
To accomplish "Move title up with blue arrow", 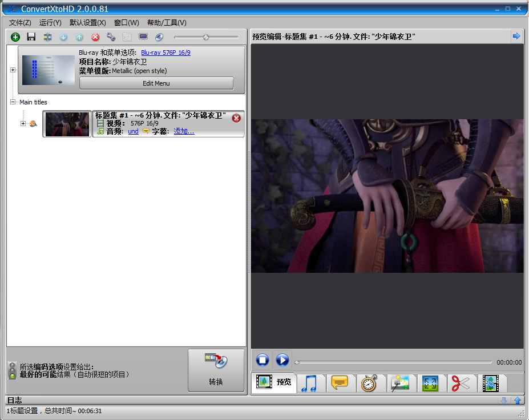I will 79,37.
